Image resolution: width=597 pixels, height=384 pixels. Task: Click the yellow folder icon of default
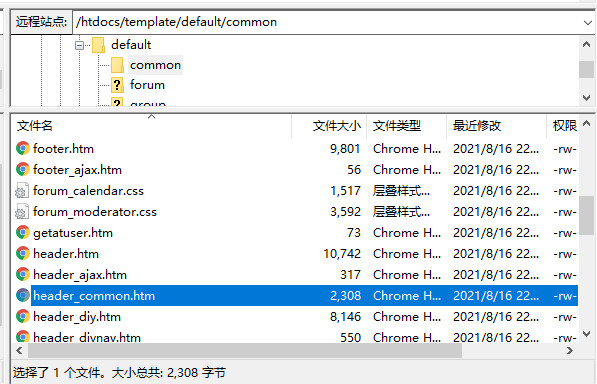point(99,45)
